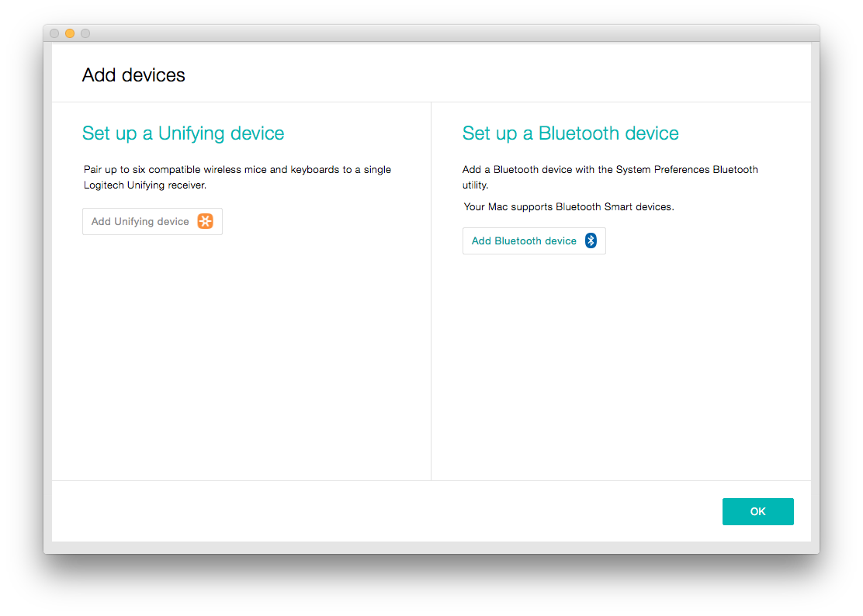Click the blue Bluetooth logo icon

pos(591,241)
